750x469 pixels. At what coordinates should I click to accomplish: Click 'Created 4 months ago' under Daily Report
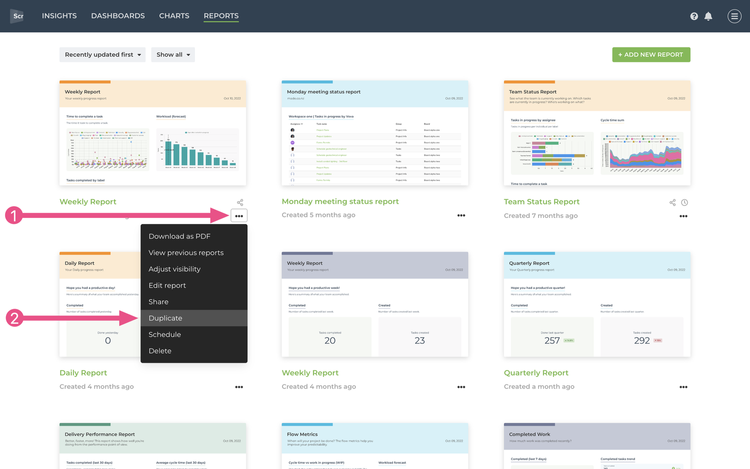point(97,386)
